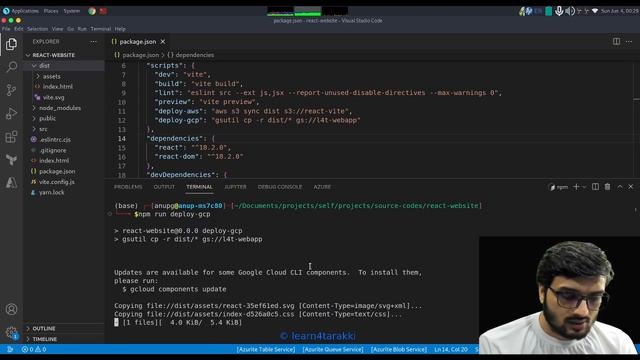Click the network wifi icon in tray
This screenshot has width=640, height=360.
click(595, 11)
